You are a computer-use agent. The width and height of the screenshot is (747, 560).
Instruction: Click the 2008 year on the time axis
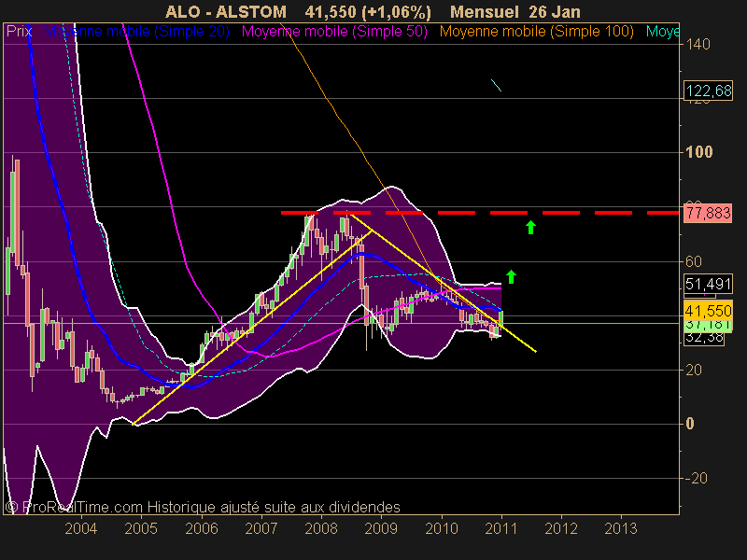(321, 528)
